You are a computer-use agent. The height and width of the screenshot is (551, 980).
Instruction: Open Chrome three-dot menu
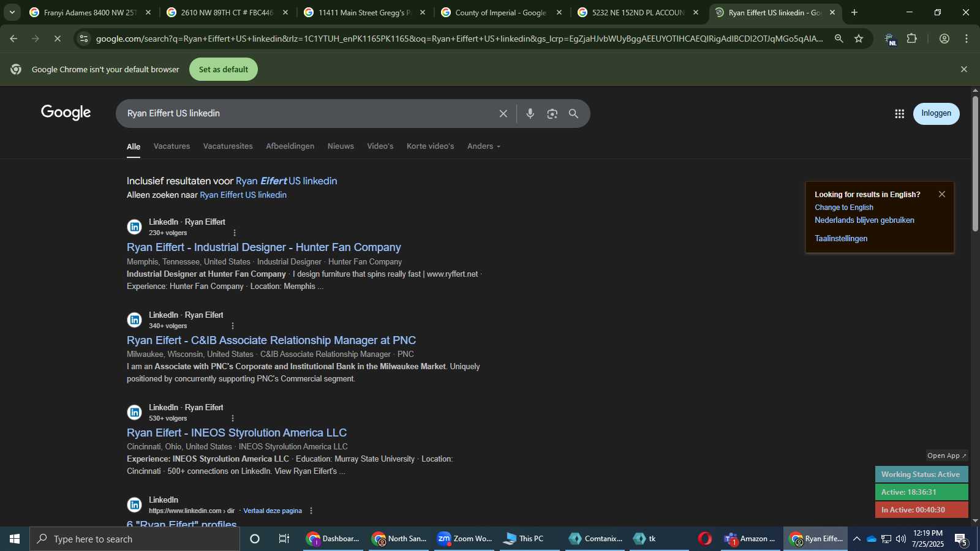967,39
